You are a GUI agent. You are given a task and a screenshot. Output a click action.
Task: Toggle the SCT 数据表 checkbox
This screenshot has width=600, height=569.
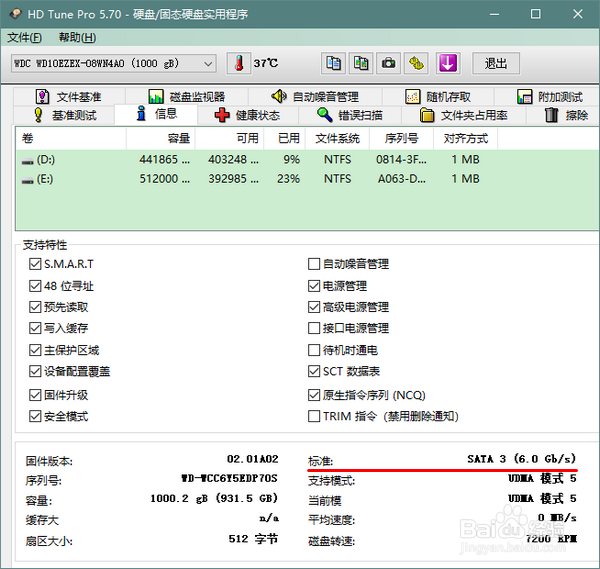coord(314,371)
